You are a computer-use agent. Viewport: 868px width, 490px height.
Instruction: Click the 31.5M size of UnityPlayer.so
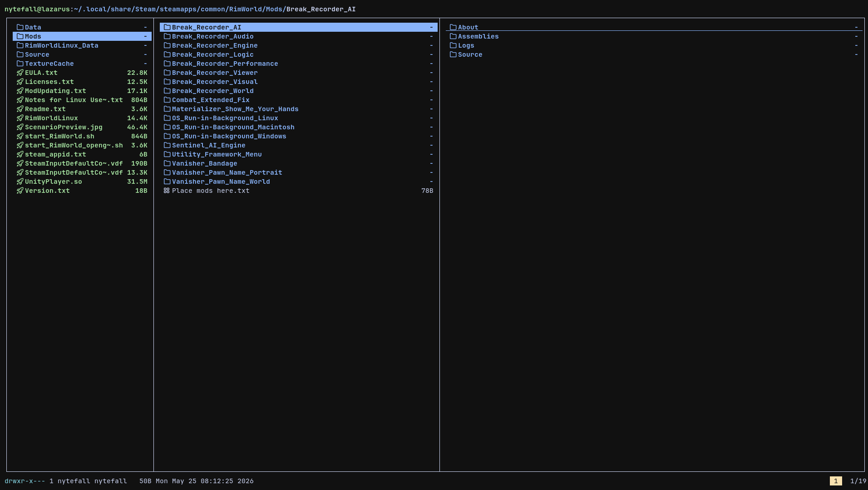pyautogui.click(x=137, y=181)
